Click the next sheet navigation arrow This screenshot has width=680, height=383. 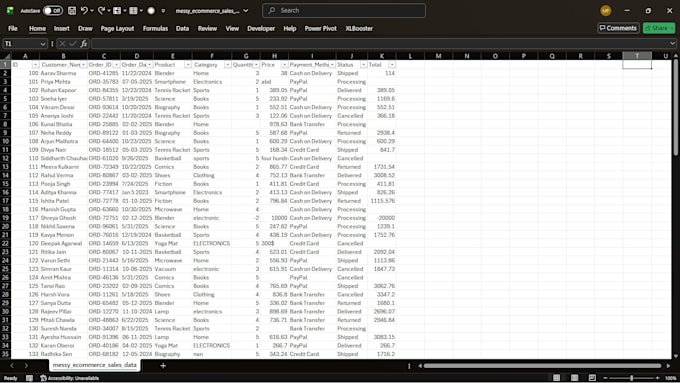click(x=26, y=366)
